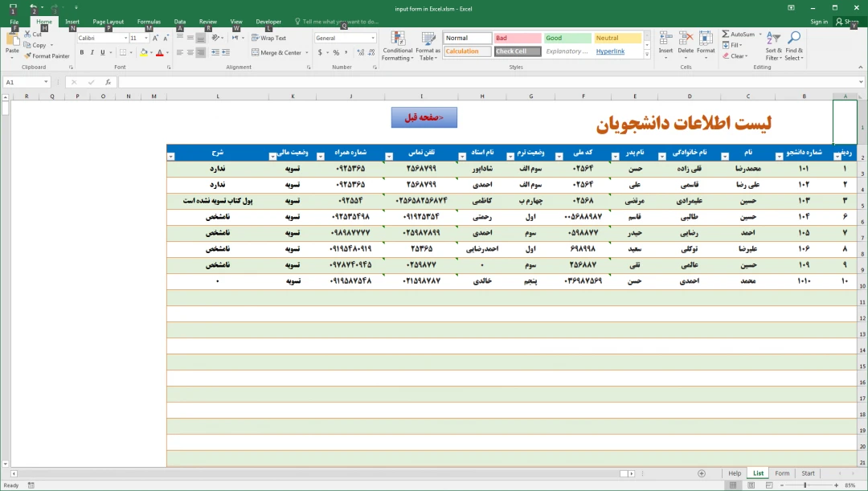
Task: Open the Page Layout ribbon tab
Action: [108, 22]
